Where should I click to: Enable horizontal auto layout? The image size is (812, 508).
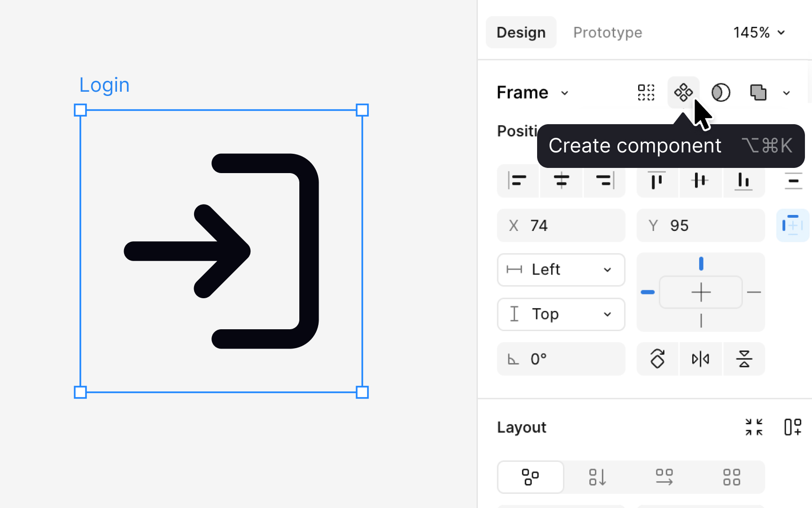pos(664,477)
